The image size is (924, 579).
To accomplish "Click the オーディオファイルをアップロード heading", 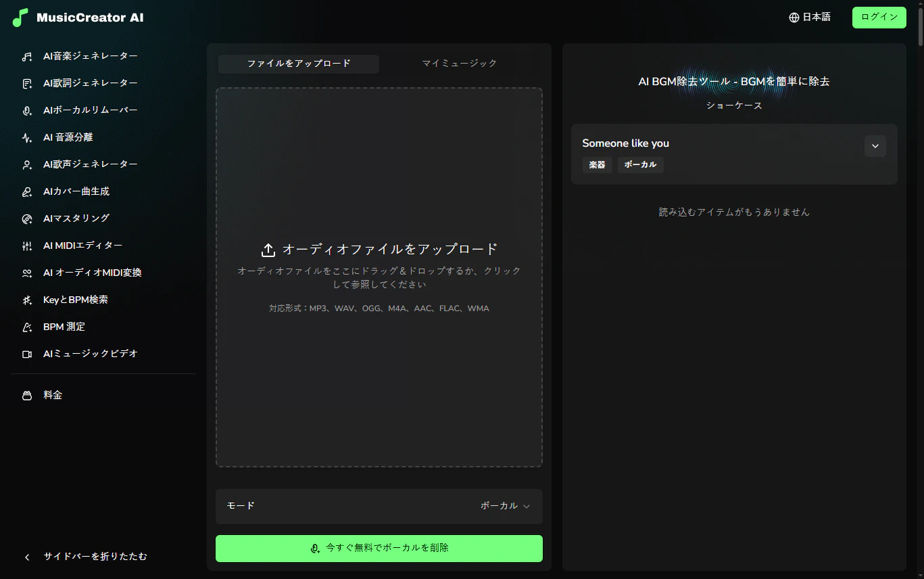I will coord(390,249).
